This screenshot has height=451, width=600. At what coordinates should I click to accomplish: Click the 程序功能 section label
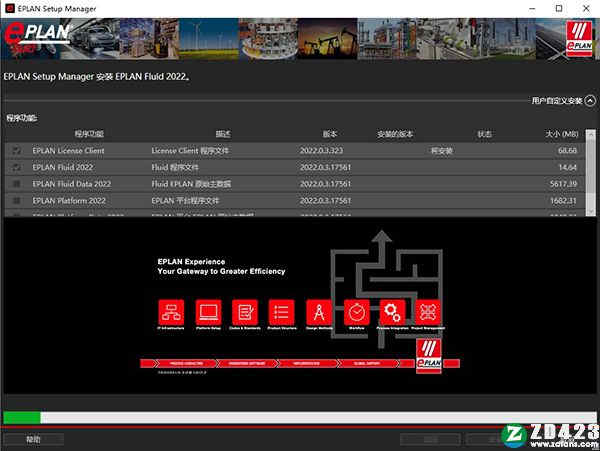point(21,118)
